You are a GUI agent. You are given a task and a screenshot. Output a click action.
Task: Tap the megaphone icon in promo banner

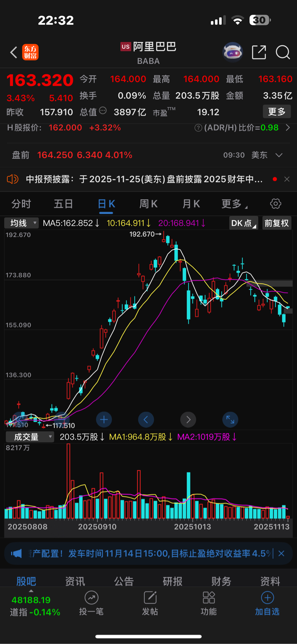click(17, 553)
